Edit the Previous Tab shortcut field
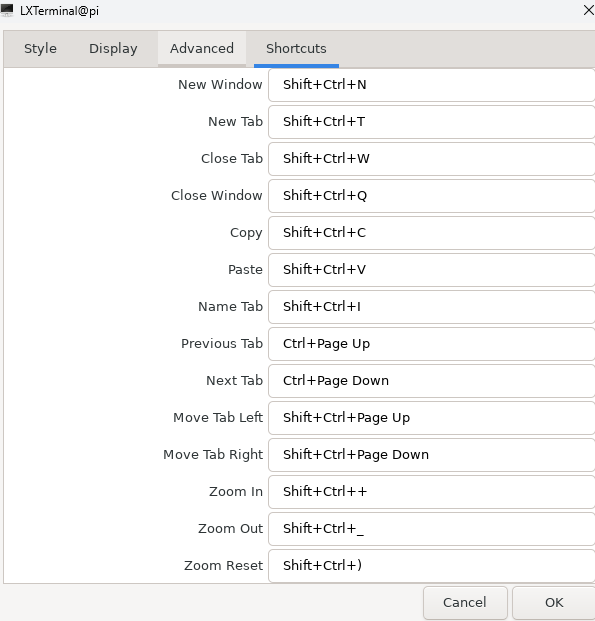The width and height of the screenshot is (595, 621). [431, 344]
